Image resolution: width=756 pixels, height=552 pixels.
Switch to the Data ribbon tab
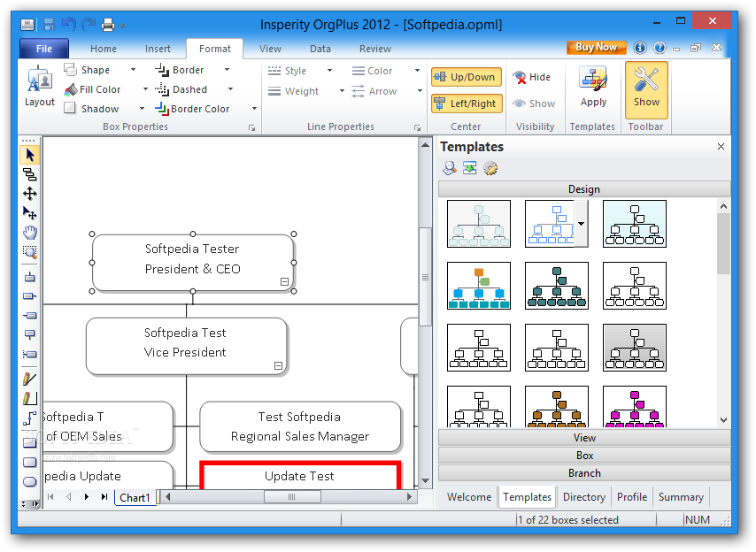click(x=320, y=49)
